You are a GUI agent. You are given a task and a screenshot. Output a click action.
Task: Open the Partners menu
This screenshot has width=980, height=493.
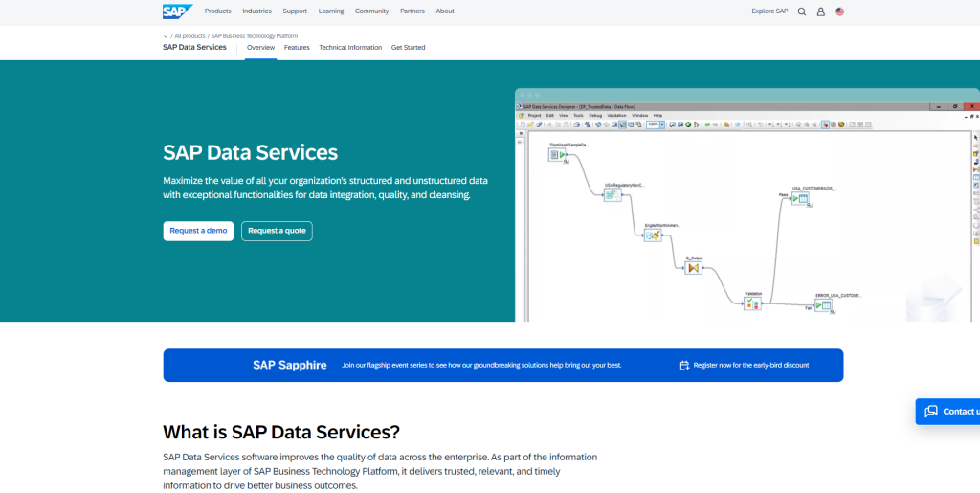tap(412, 11)
